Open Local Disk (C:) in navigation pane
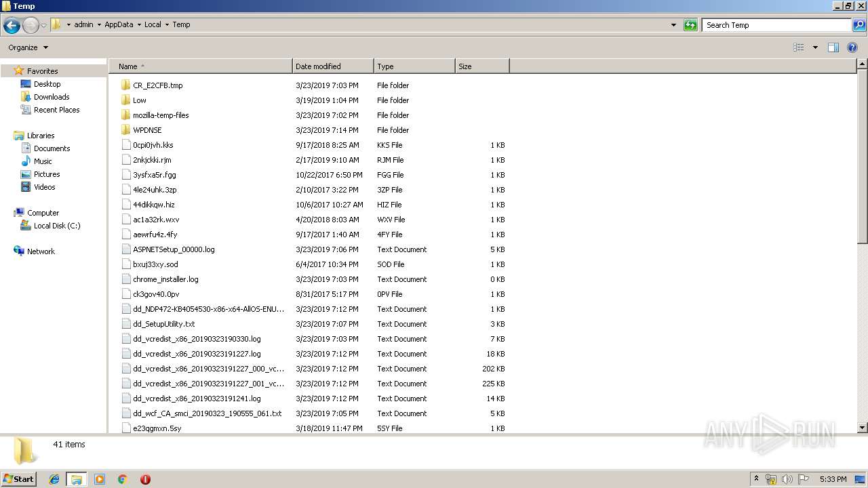 click(57, 226)
